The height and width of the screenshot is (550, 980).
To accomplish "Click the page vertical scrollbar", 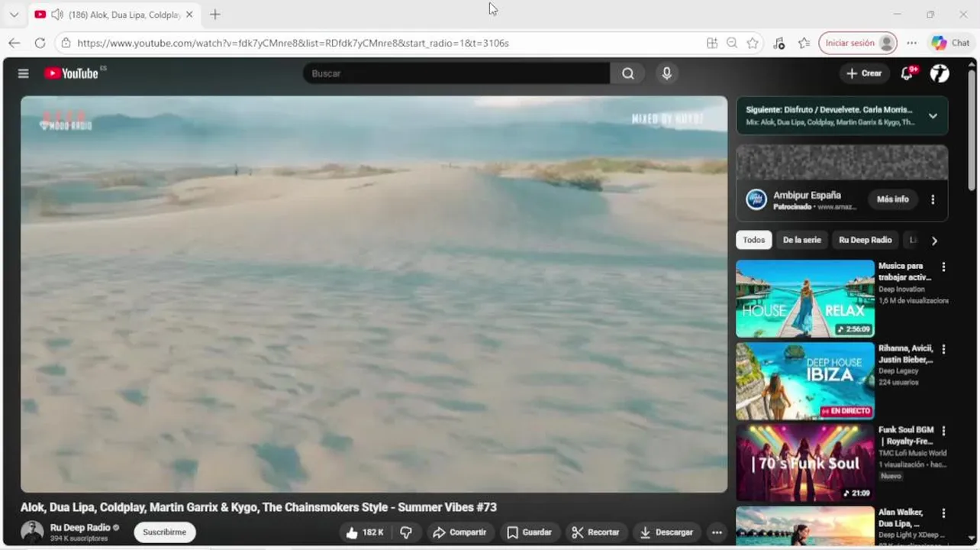I will (x=972, y=130).
